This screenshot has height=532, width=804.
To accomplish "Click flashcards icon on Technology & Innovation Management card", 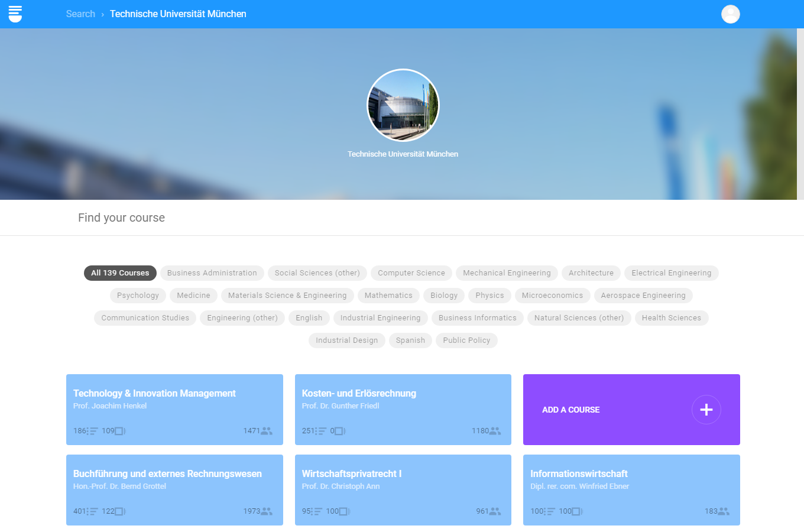I will click(x=120, y=431).
